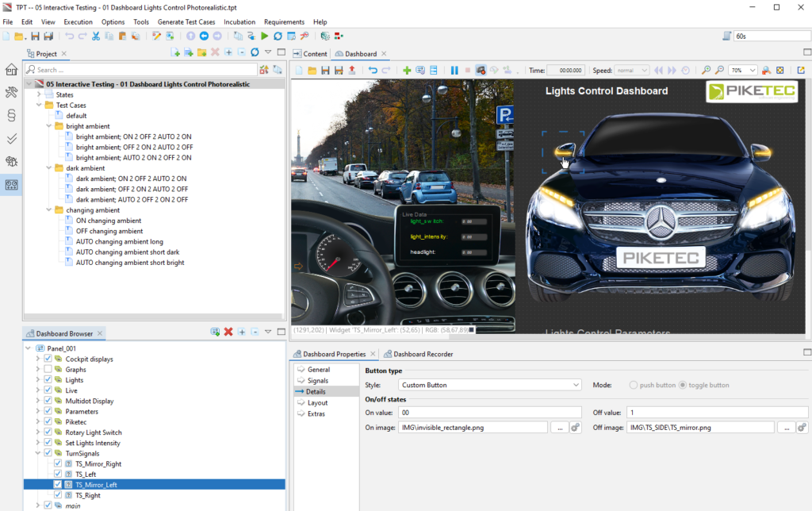
Task: Click the Save icon in the main toolbar
Action: pos(35,36)
